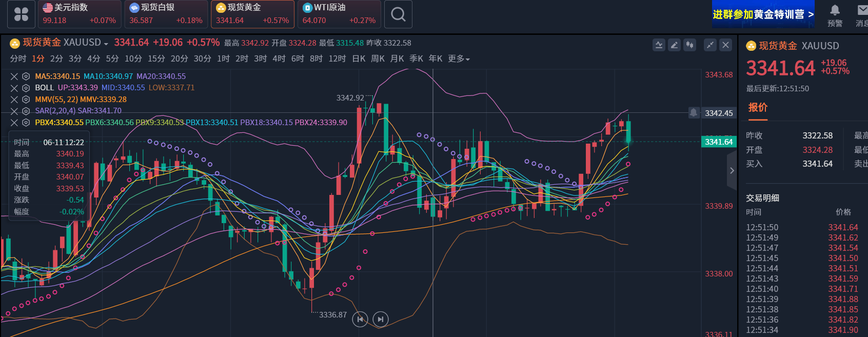Open the 进群参加黄金特训营 banner
Viewport: 868px width, 337px height.
click(763, 14)
